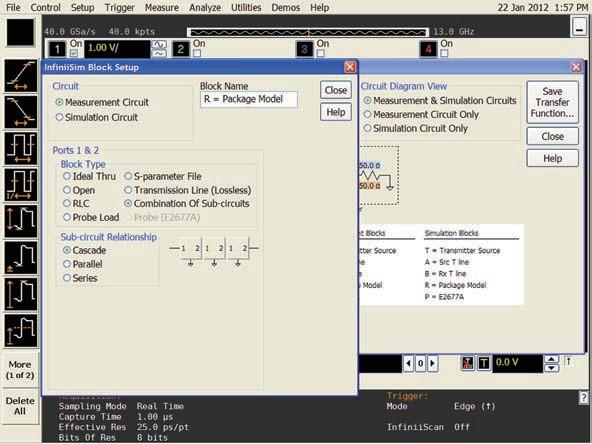
Task: Select the fall time measurement icon
Action: pos(21,112)
